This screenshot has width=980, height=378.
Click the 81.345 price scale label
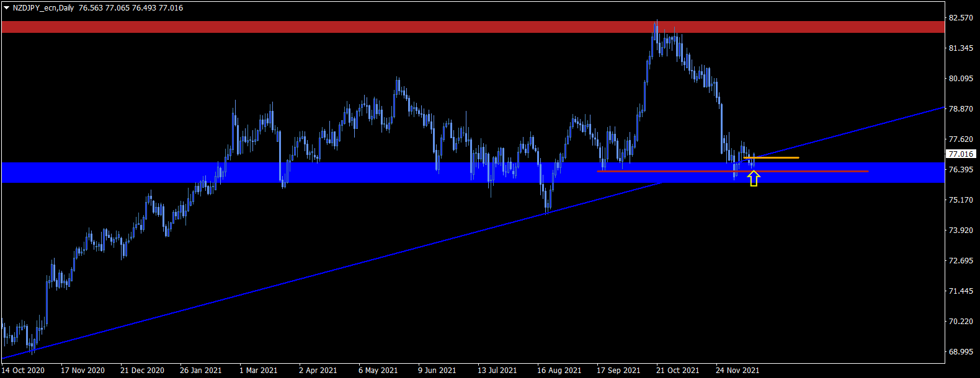(x=961, y=48)
